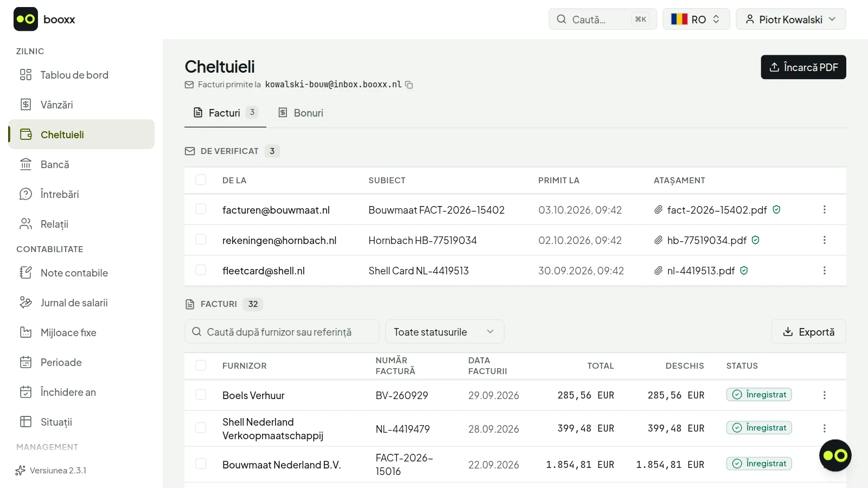Select all emails via DE LA header checkbox

tap(201, 180)
